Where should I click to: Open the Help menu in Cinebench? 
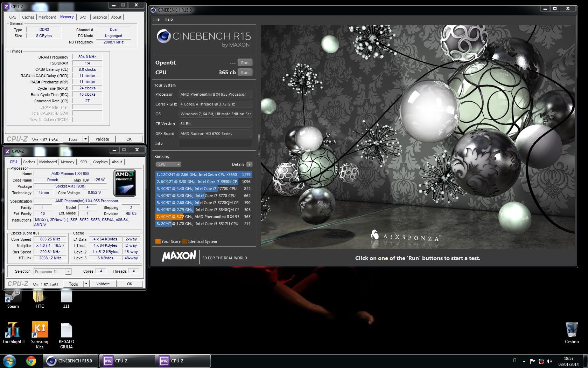pos(169,19)
